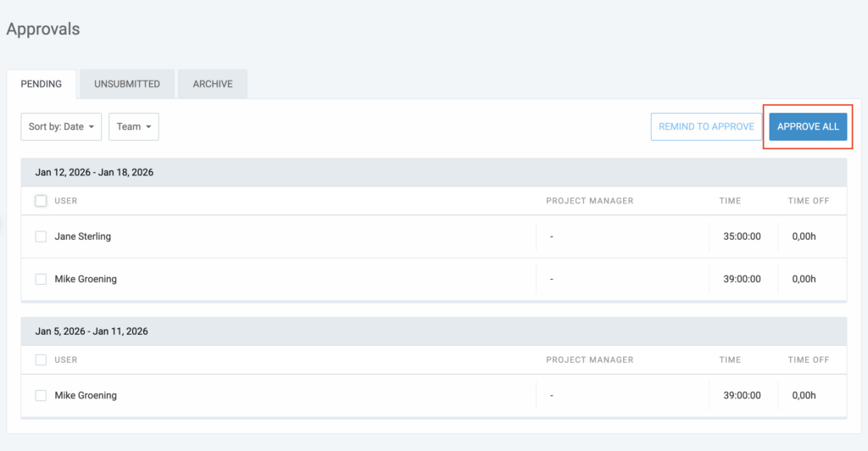Viewport: 868px width, 451px height.
Task: Switch to the Pending tab
Action: [x=41, y=84]
